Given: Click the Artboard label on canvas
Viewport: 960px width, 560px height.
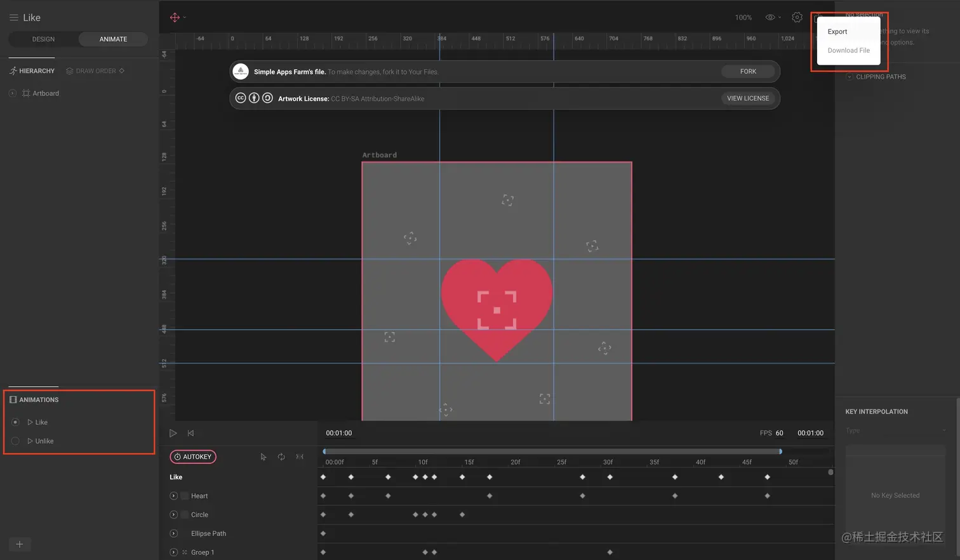Looking at the screenshot, I should point(379,155).
